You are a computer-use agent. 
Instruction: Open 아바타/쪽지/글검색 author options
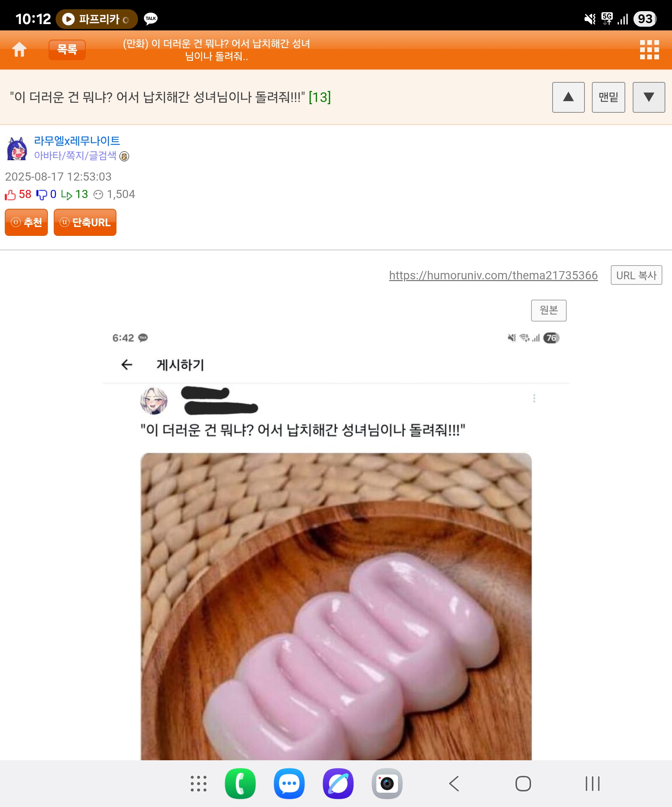coord(75,156)
